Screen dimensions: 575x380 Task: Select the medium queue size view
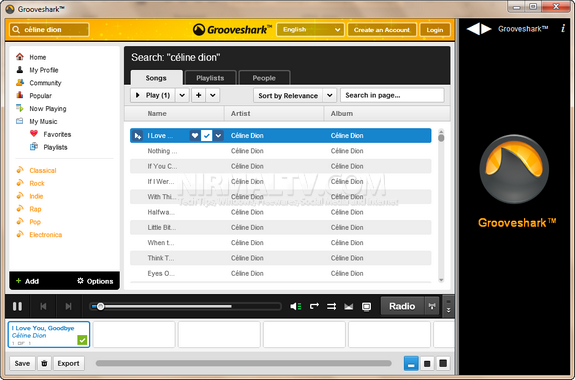[x=427, y=363]
